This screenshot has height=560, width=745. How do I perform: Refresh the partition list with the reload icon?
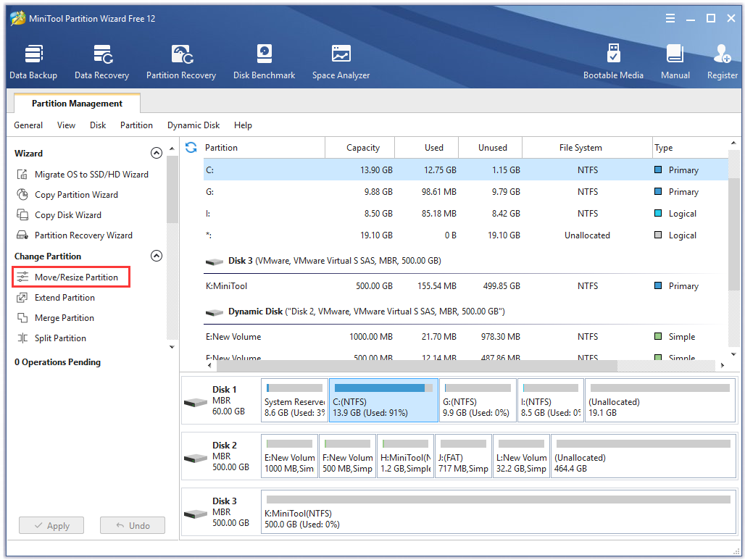pyautogui.click(x=191, y=148)
